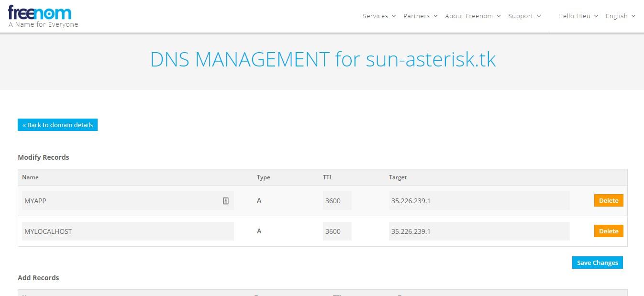Expand the About Freenom menu
Image resolution: width=644 pixels, height=296 pixels.
pos(473,16)
